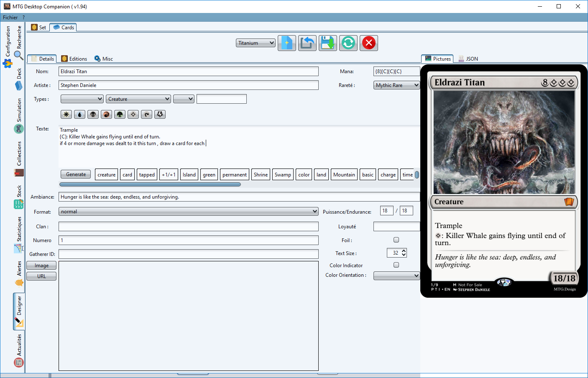Insert black mana skull symbol
588x378 pixels.
click(93, 114)
